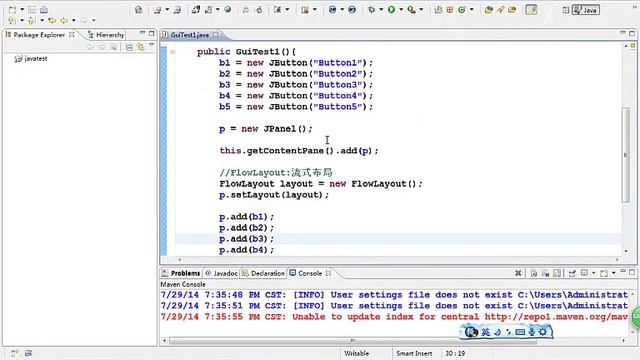This screenshot has width=640, height=360.
Task: Click the Debug bug icon
Action: tap(371, 9)
